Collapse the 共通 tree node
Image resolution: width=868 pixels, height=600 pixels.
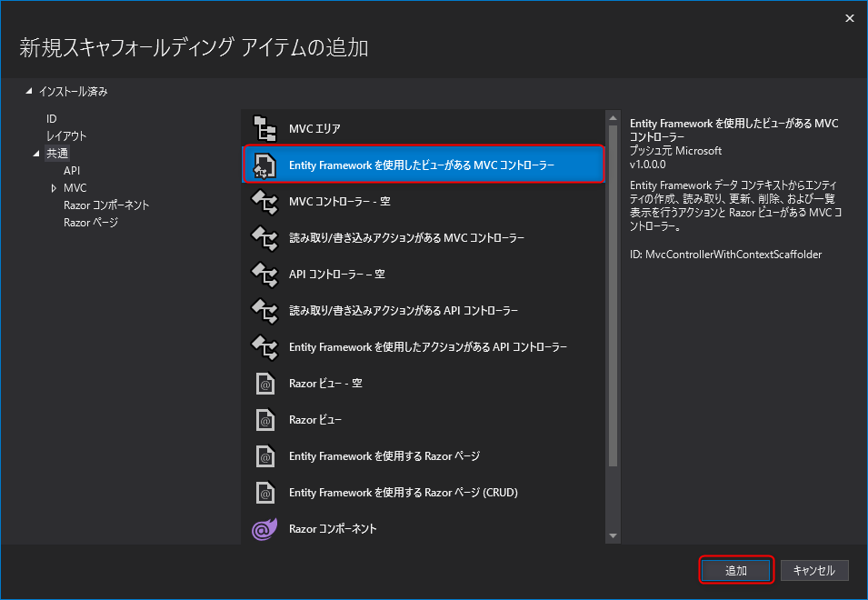(36, 154)
